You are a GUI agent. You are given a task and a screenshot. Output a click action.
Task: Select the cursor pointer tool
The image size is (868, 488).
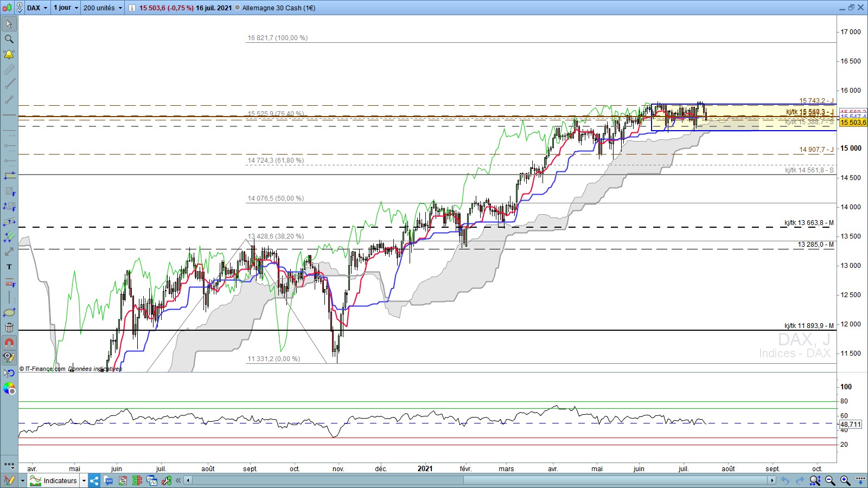(9, 24)
